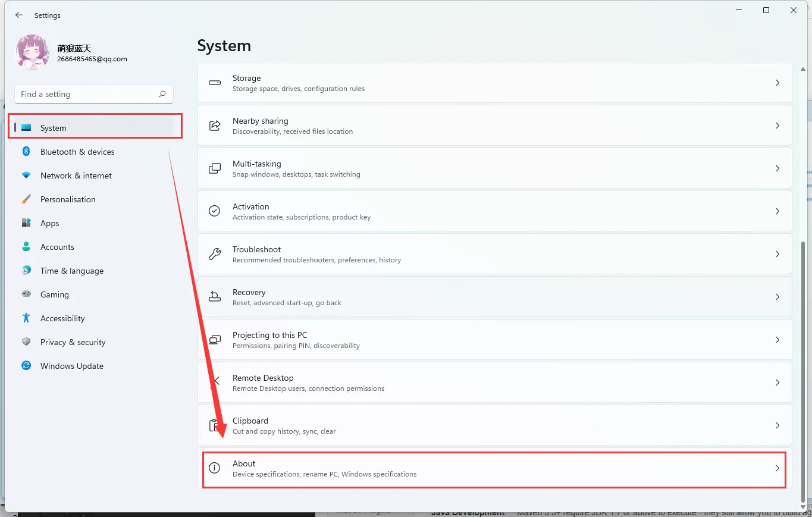The width and height of the screenshot is (812, 517).
Task: Expand the Multi-tasking row chevron
Action: pos(777,168)
